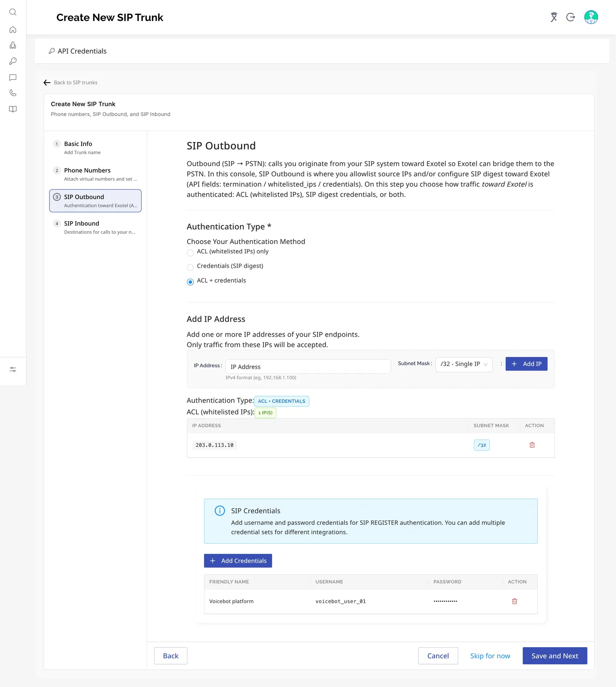Viewport: 616px width, 687px height.
Task: Select Credentials (SIP digest) radio option
Action: pyautogui.click(x=190, y=268)
